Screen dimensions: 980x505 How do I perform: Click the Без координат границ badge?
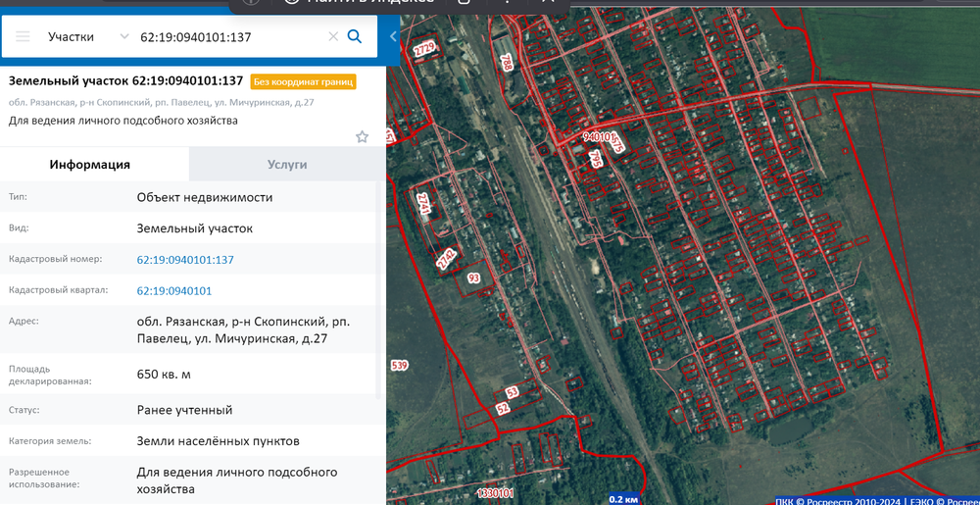(x=303, y=81)
